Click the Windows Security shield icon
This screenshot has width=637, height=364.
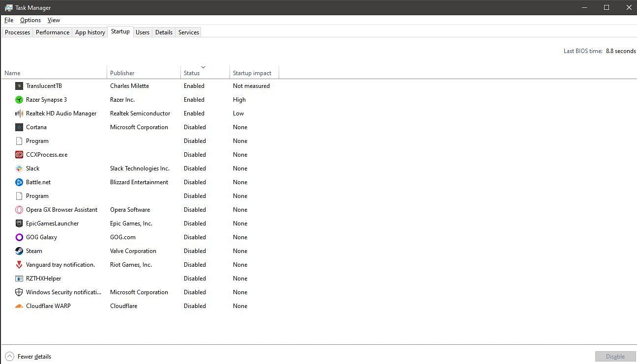click(19, 292)
